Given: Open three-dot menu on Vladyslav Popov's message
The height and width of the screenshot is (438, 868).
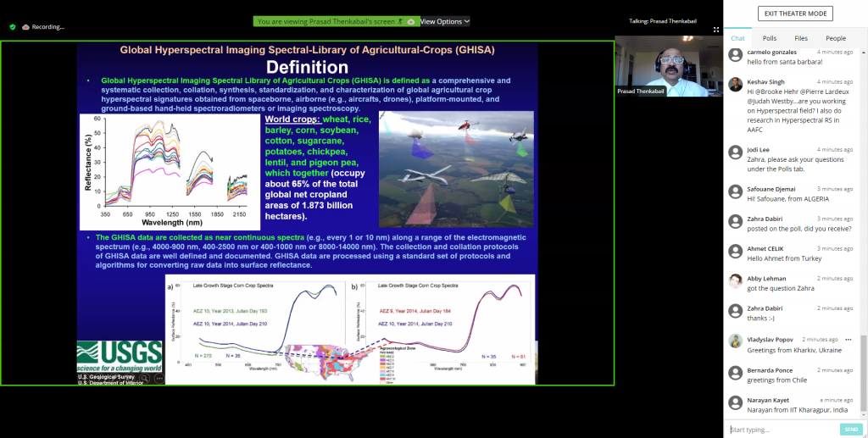Looking at the screenshot, I should 848,339.
